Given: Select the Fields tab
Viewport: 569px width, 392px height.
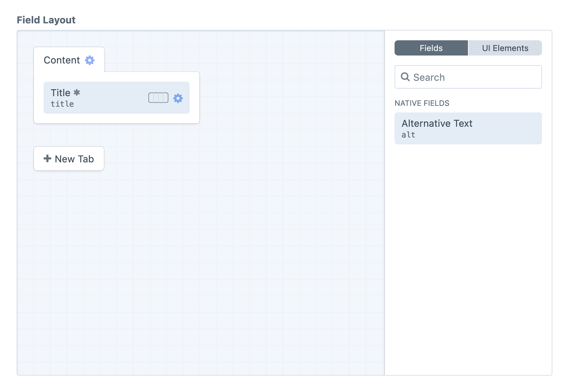Looking at the screenshot, I should 431,48.
